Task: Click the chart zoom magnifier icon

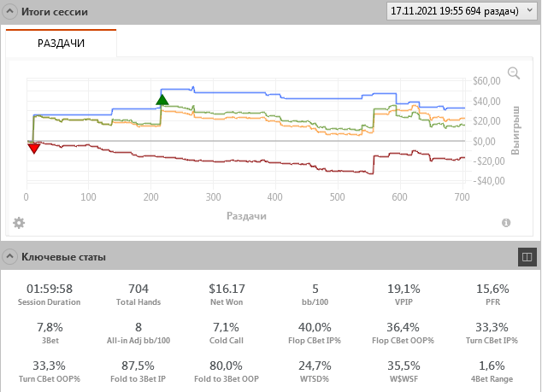Action: (514, 73)
